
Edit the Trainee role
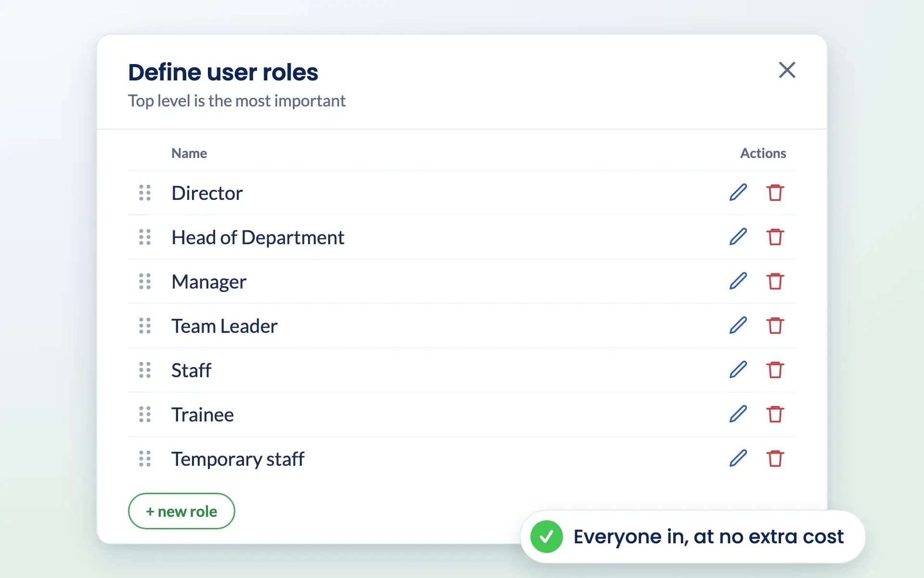[x=738, y=414]
